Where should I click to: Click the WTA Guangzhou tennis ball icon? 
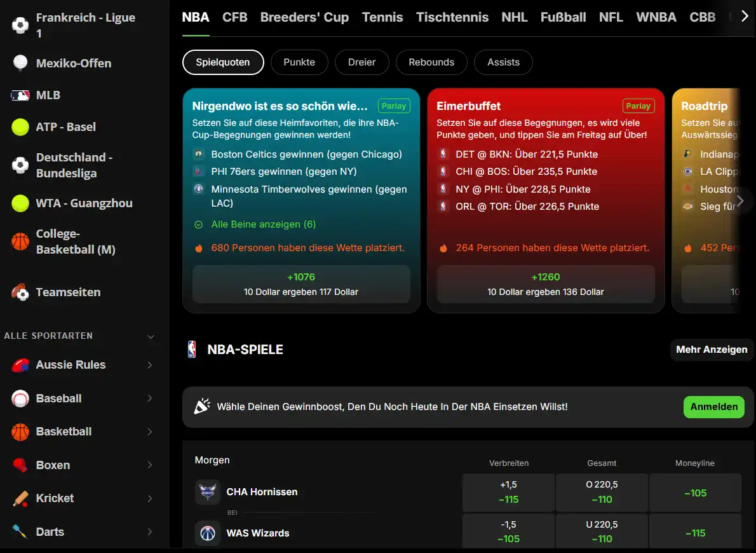click(20, 203)
